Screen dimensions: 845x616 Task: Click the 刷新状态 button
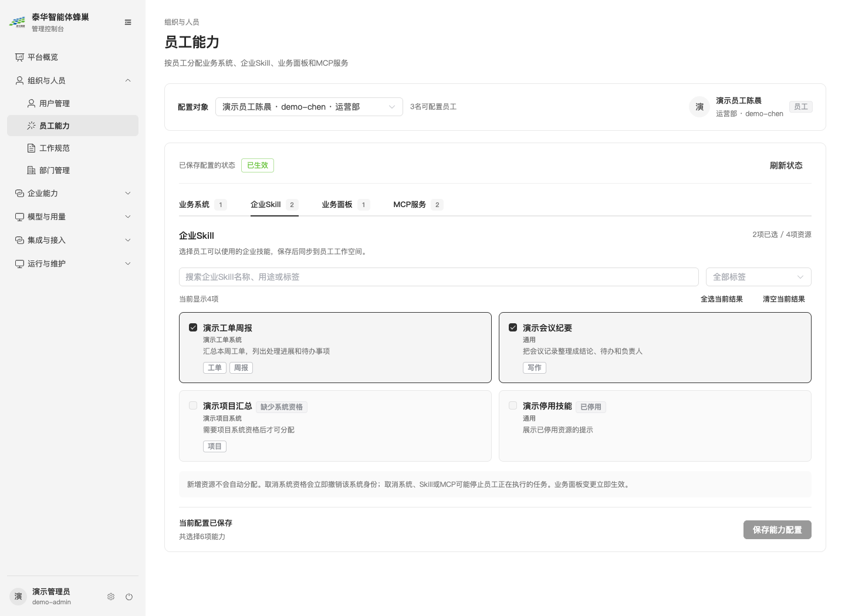(x=786, y=165)
